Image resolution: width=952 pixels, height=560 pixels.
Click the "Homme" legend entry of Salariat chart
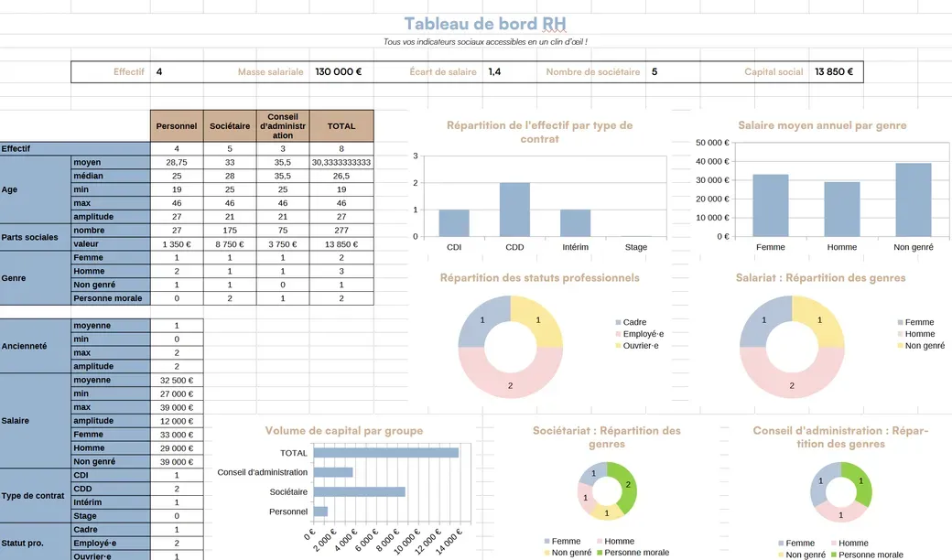click(x=916, y=334)
